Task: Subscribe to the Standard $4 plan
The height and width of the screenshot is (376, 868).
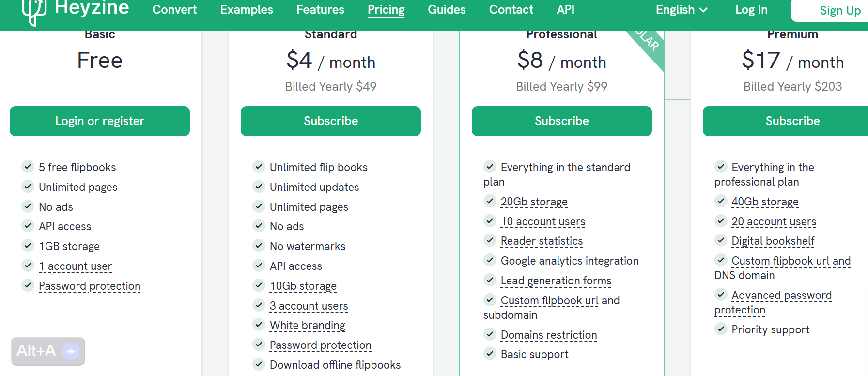Action: click(x=331, y=121)
